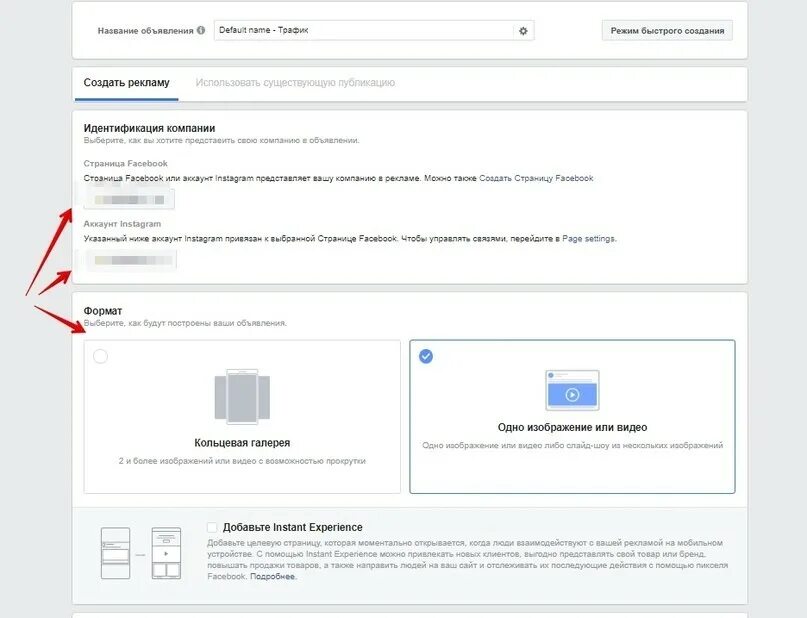This screenshot has height=618, width=807.
Task: Click the Режим быстрого создания button
Action: pyautogui.click(x=667, y=31)
